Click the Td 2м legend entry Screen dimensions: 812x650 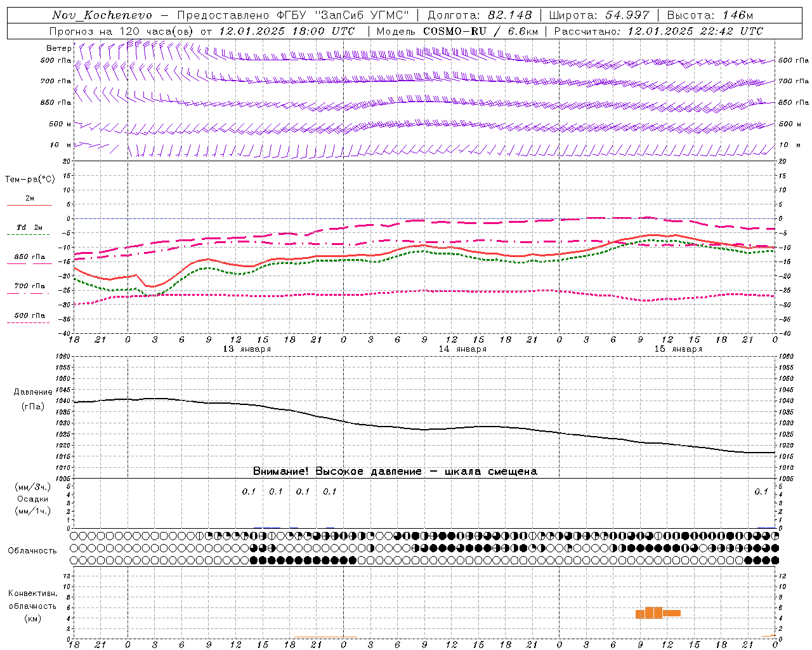tap(29, 229)
